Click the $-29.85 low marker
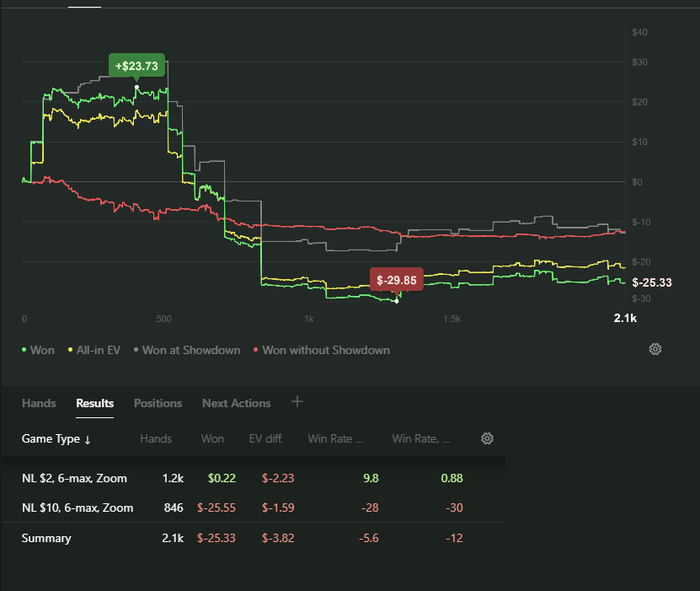The image size is (700, 591). click(x=396, y=280)
